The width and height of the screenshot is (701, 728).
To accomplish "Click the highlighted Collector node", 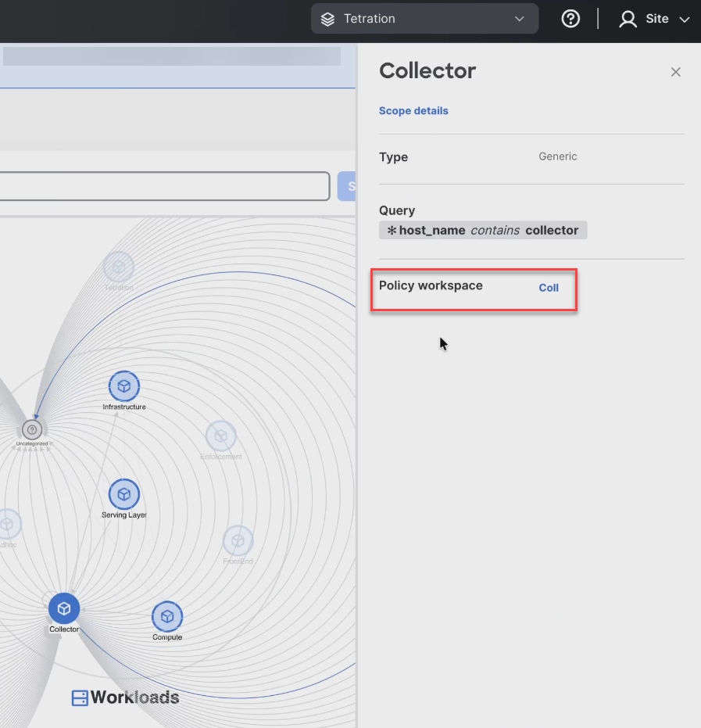I will click(x=64, y=609).
